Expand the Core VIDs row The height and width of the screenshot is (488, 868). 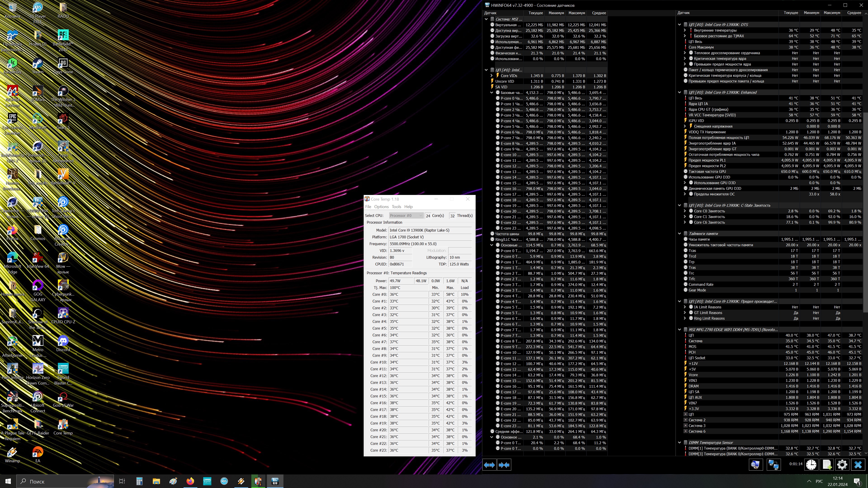(x=492, y=76)
